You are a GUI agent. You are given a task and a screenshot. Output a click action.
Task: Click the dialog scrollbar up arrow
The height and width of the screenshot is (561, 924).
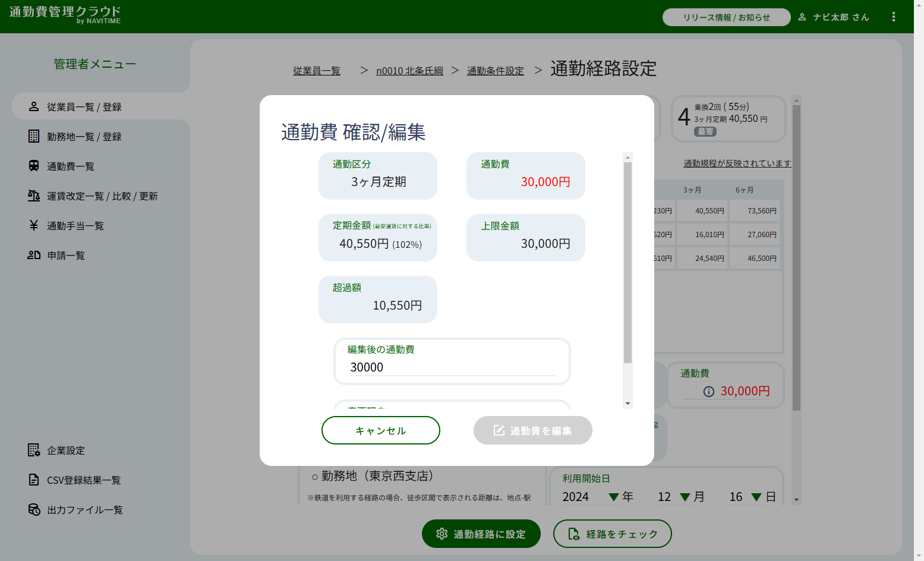pos(627,157)
